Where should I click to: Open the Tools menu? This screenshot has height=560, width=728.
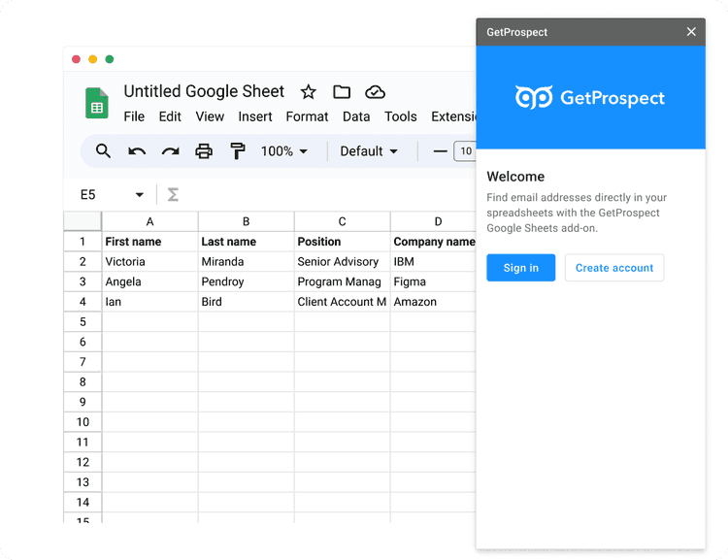point(401,116)
